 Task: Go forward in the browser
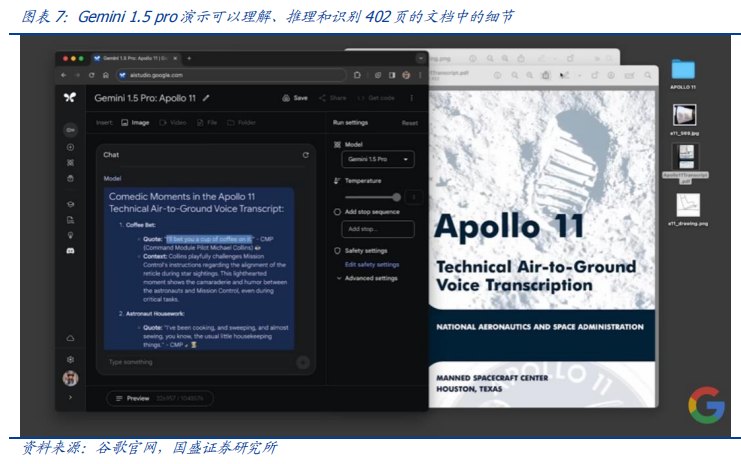pyautogui.click(x=78, y=75)
